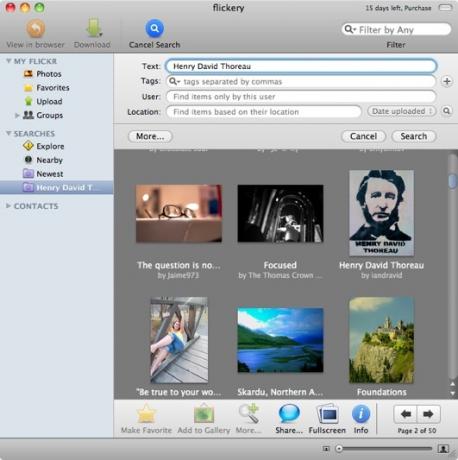This screenshot has height=460, width=458.
Task: Go to next page with right arrow
Action: point(429,414)
